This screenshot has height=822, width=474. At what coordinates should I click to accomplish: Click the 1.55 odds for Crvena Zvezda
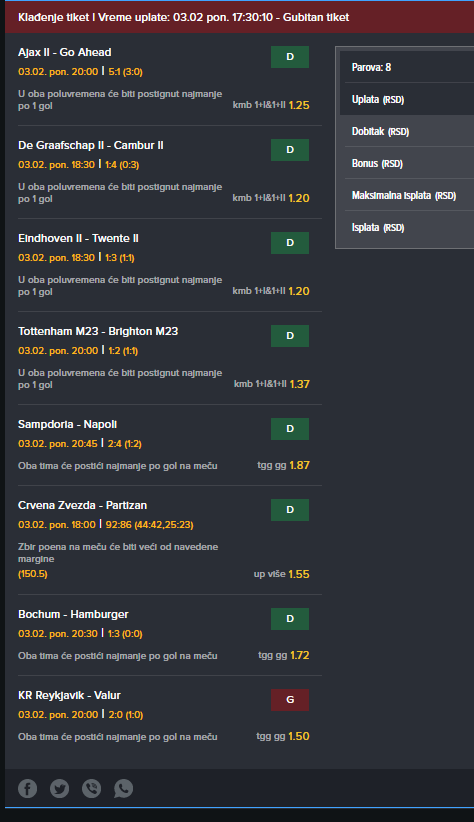pyautogui.click(x=299, y=574)
